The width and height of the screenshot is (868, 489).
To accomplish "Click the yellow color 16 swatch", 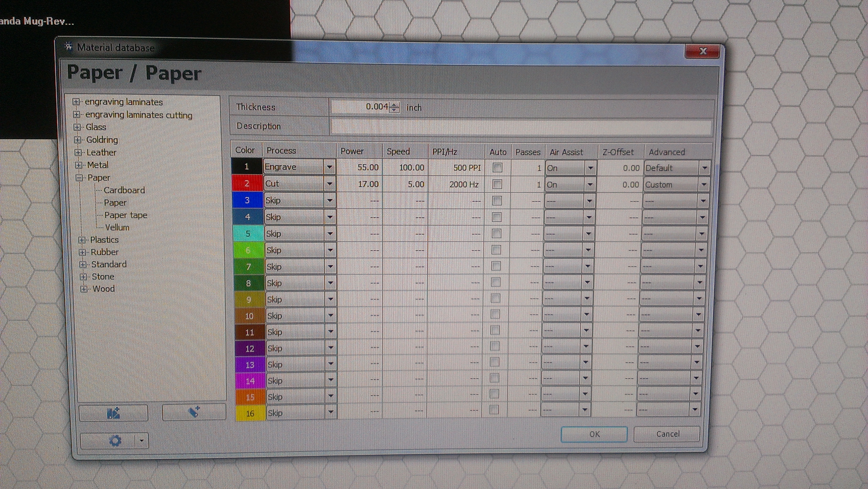I will click(x=250, y=413).
